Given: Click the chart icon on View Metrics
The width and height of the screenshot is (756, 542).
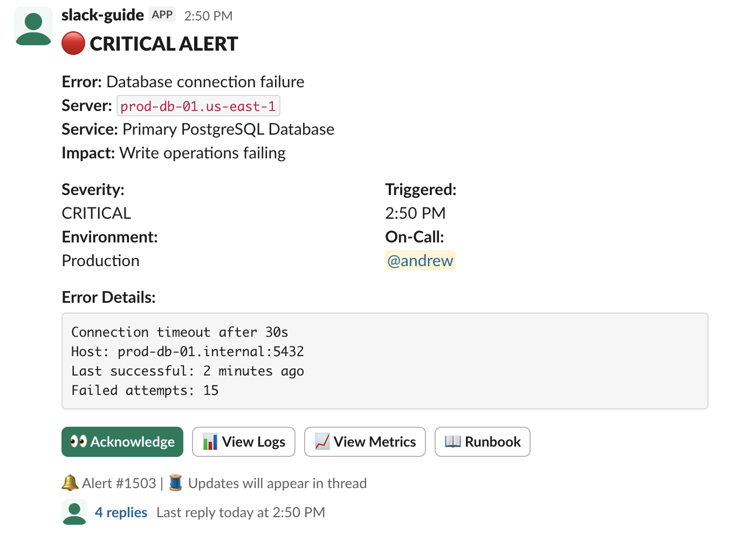Looking at the screenshot, I should pyautogui.click(x=322, y=442).
